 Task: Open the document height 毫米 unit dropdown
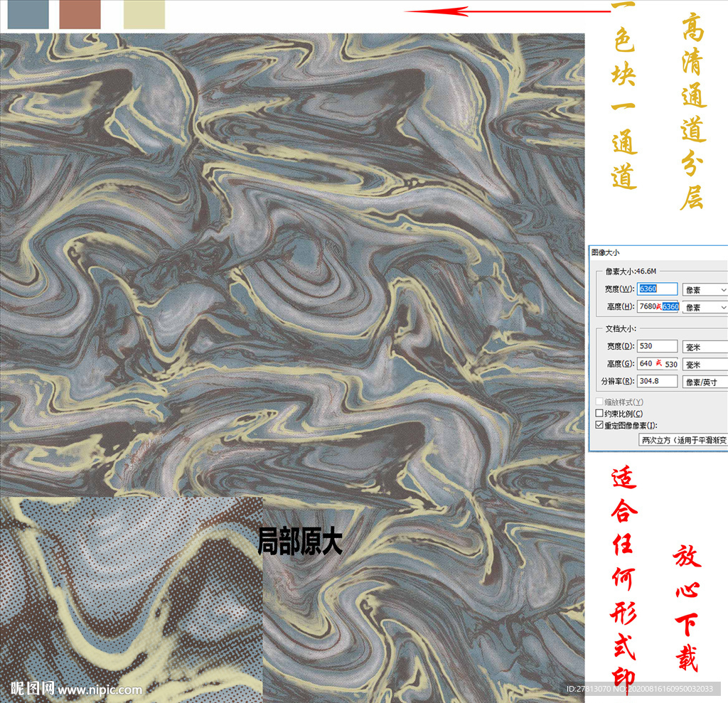(x=705, y=365)
